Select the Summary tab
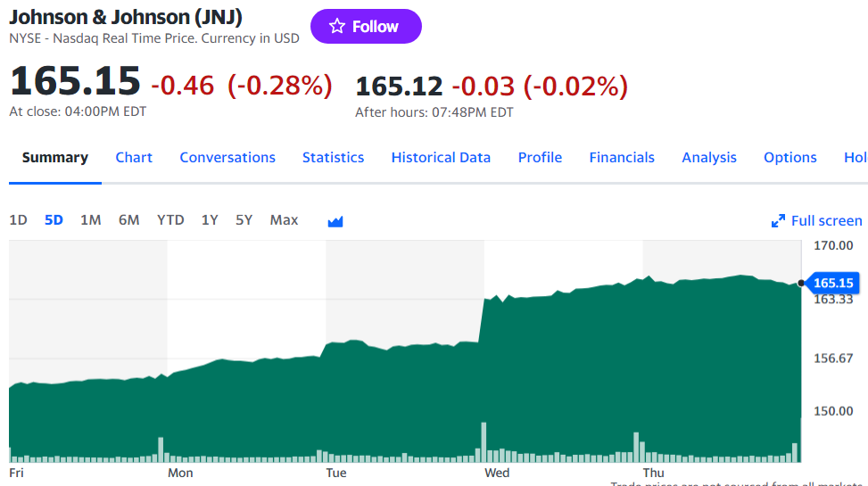The height and width of the screenshot is (486, 868). tap(54, 158)
